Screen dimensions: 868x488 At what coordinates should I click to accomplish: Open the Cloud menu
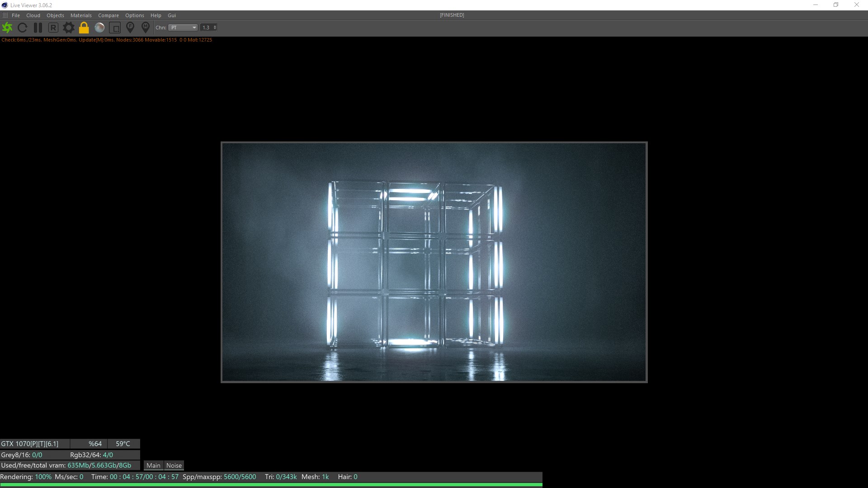coord(33,15)
